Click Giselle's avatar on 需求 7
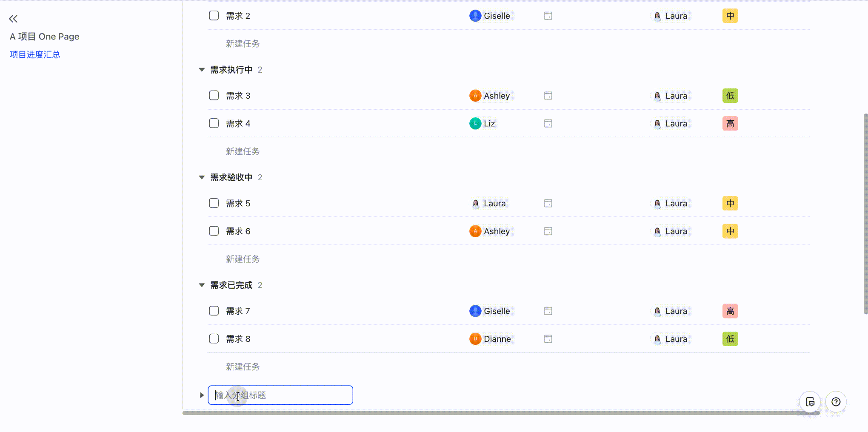The image size is (868, 432). click(x=475, y=311)
